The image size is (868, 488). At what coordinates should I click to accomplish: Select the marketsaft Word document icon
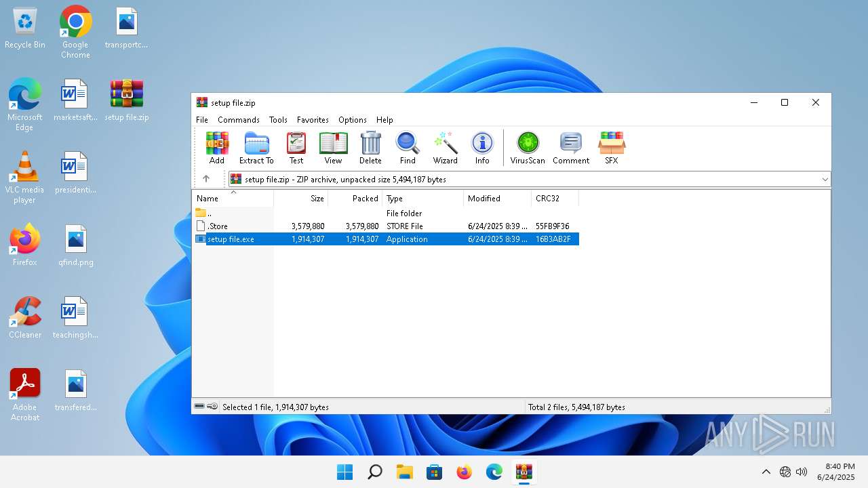(x=75, y=100)
